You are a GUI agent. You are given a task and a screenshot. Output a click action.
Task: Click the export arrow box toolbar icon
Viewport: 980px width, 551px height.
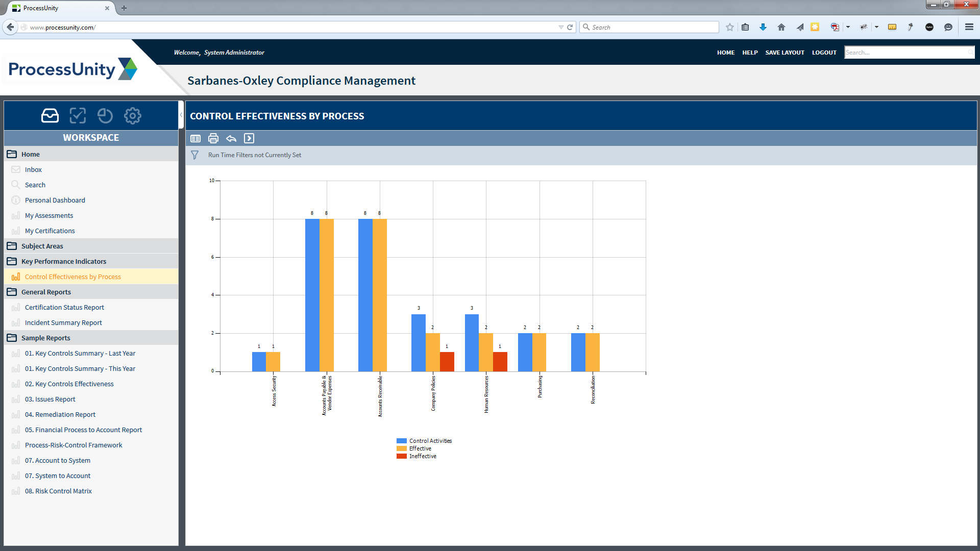[x=249, y=138]
